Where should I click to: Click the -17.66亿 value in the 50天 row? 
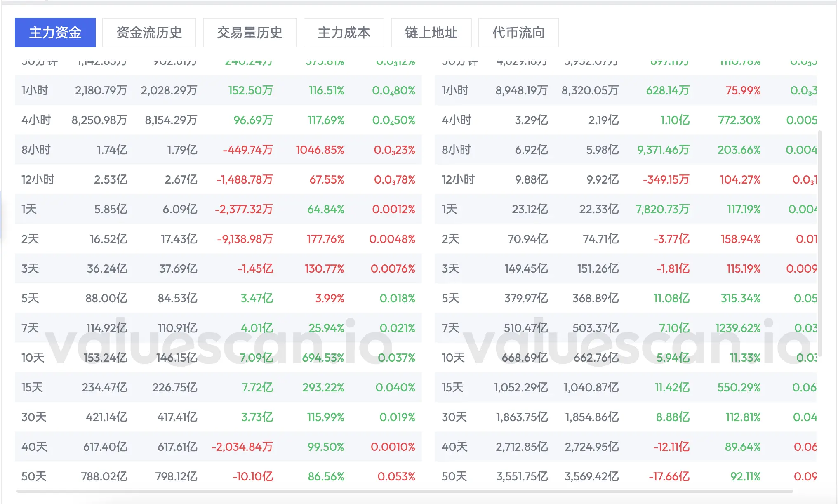(669, 476)
